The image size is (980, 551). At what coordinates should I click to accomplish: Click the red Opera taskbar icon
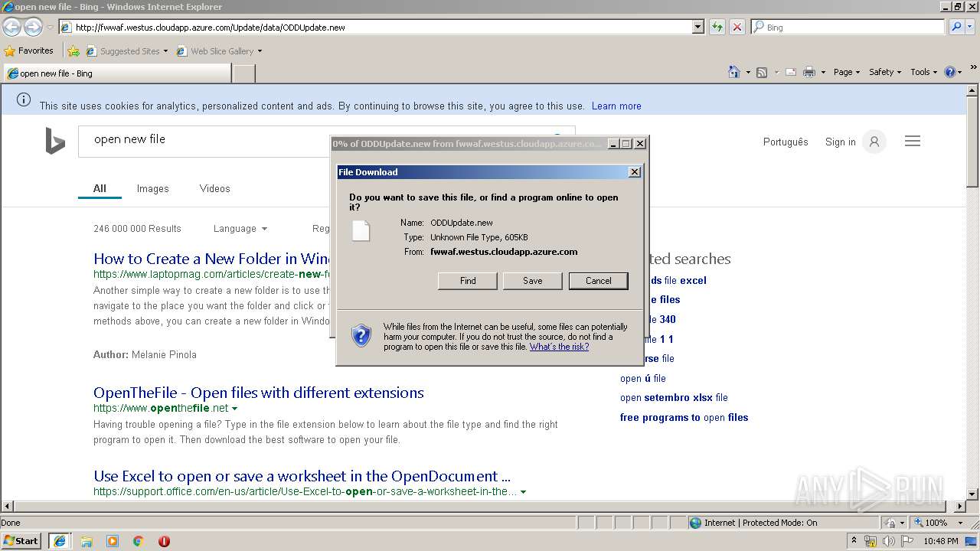[164, 541]
